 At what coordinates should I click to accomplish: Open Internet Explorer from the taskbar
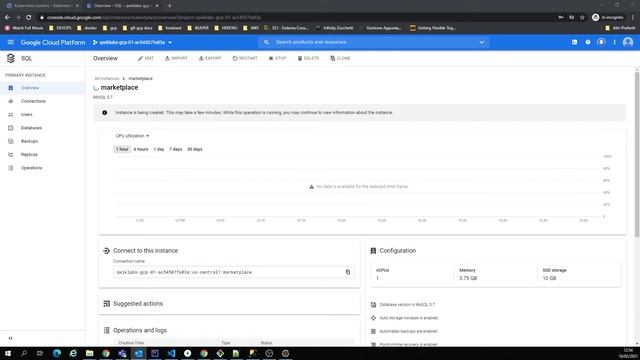pyautogui.click(x=73, y=353)
